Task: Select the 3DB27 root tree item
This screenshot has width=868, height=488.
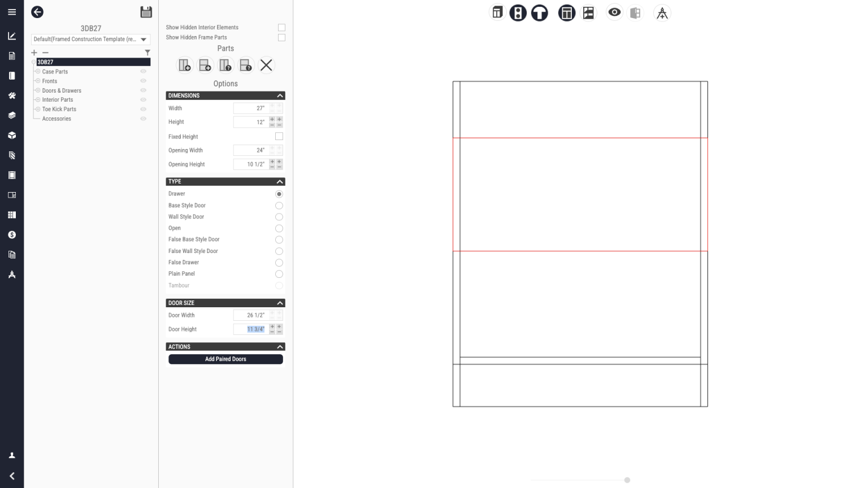Action: [93, 62]
